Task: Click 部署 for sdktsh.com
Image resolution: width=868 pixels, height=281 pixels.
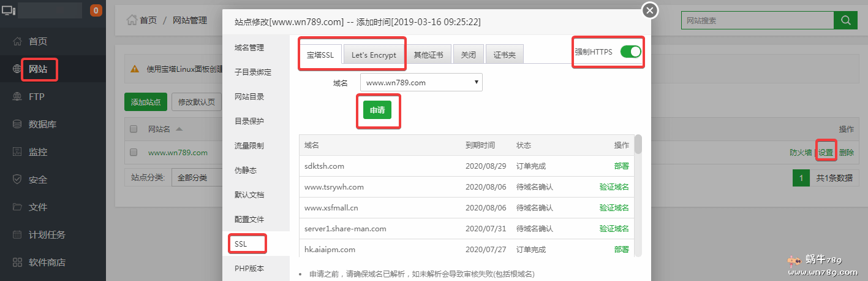Action: tap(621, 166)
